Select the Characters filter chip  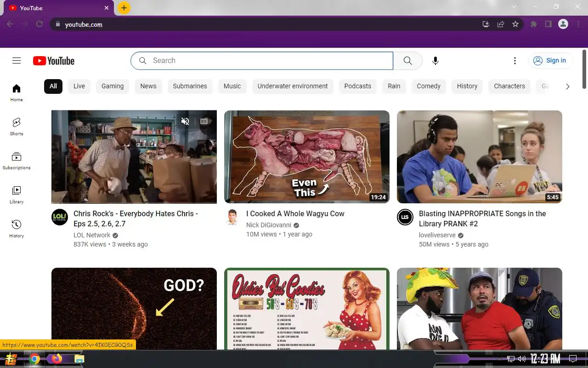pos(509,86)
